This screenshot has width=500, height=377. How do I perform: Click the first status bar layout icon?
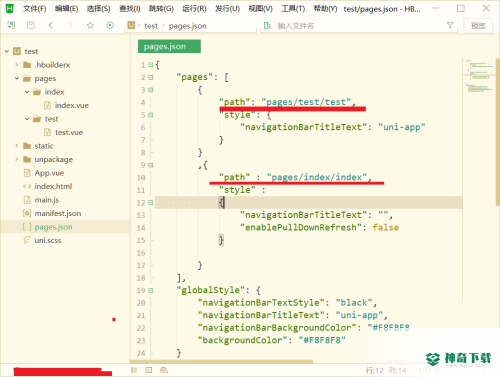pyautogui.click(x=134, y=370)
